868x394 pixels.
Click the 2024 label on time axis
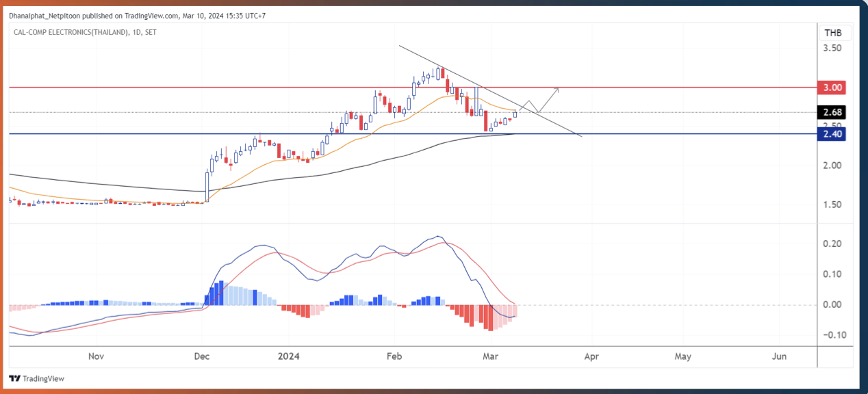[288, 356]
